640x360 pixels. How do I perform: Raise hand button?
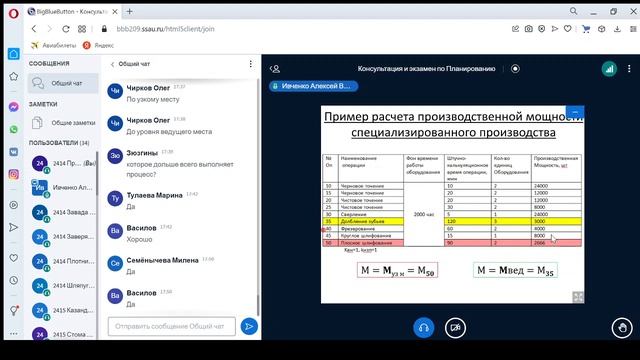[622, 328]
